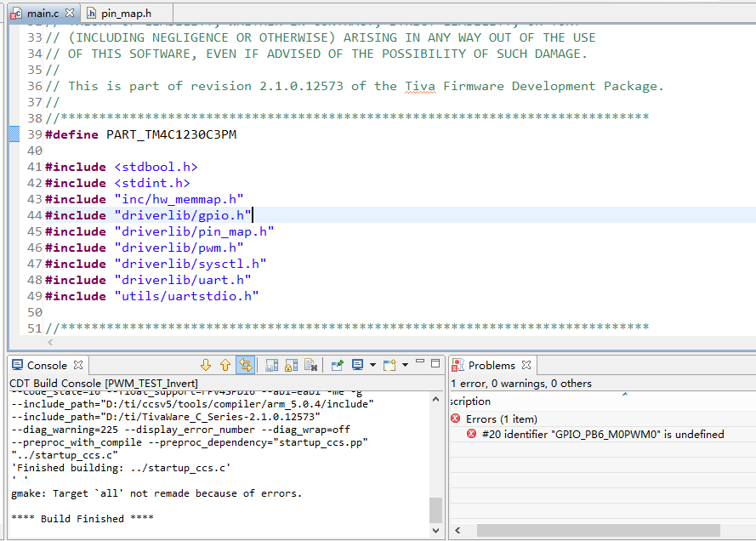This screenshot has width=756, height=541.
Task: Click the driverlib/sysctl.h include line
Action: pyautogui.click(x=156, y=264)
